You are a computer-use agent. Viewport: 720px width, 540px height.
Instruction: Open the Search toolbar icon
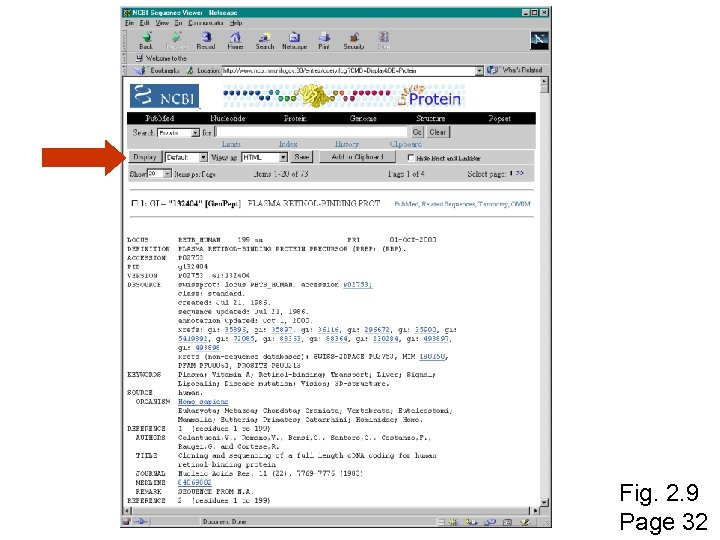click(264, 40)
